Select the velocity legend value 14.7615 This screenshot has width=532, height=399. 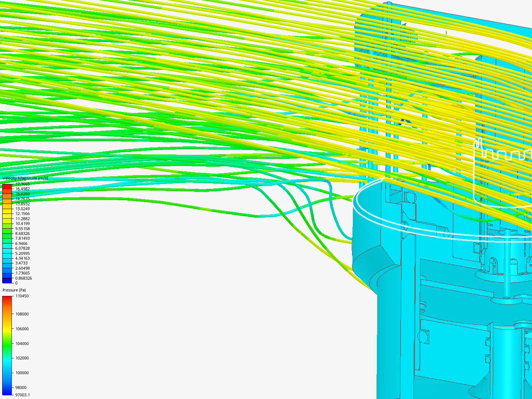coord(23,199)
